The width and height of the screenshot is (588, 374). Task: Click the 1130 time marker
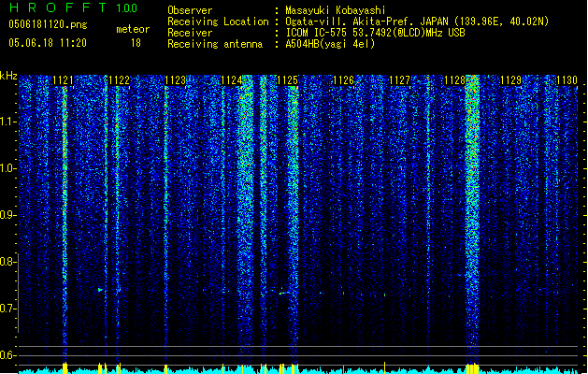click(567, 80)
